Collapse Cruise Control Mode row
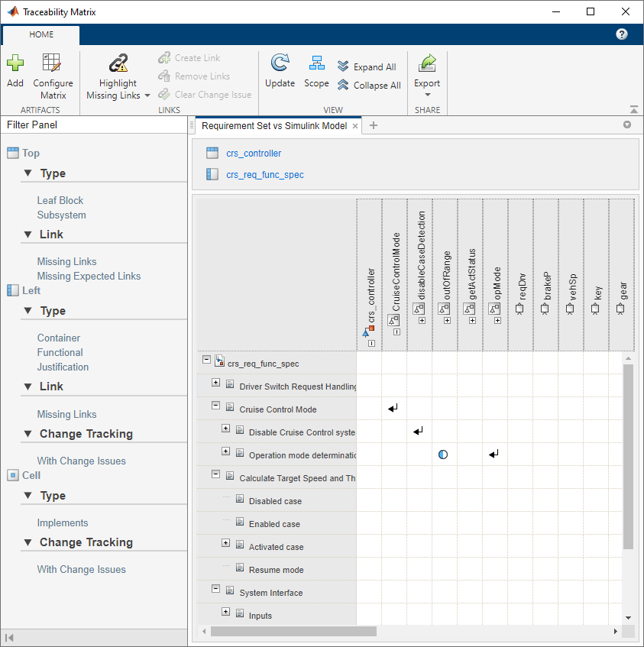This screenshot has width=644, height=647. coord(215,405)
